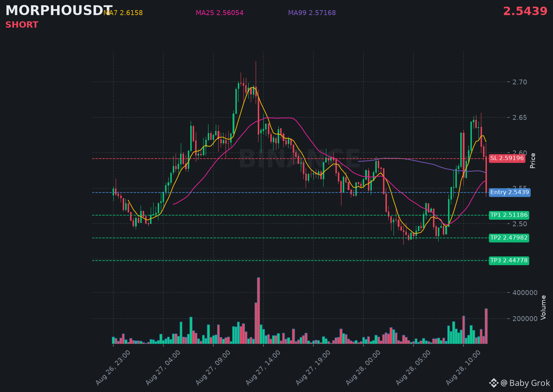Click the latest red volume bar at far right
Image resolution: width=553 pixels, height=392 pixels.
[x=486, y=326]
